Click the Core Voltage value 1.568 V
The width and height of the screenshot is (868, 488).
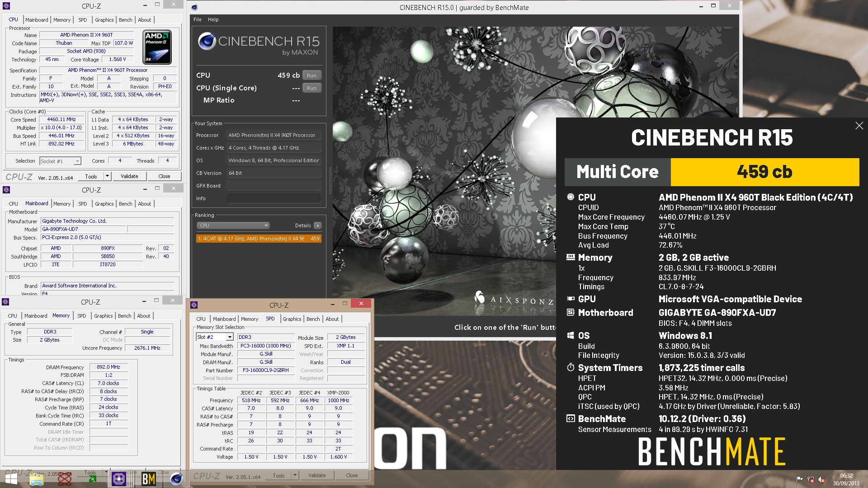[x=118, y=59]
